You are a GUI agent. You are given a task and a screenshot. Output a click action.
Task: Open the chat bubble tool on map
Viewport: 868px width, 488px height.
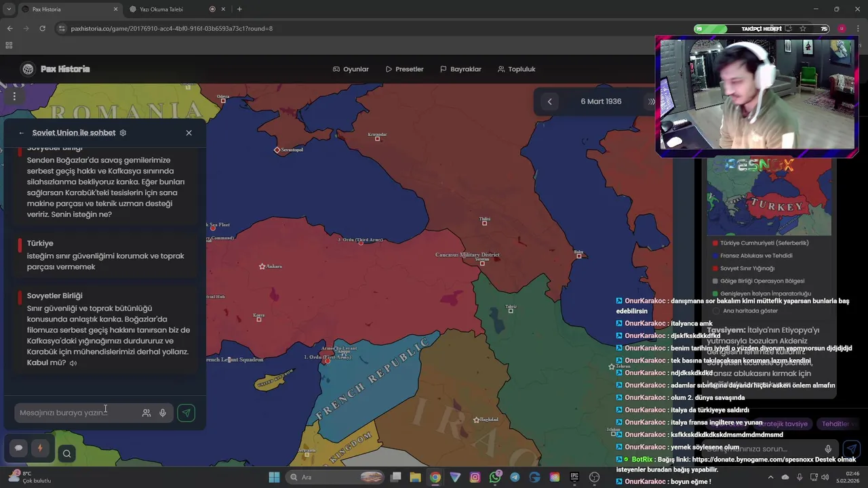[19, 448]
